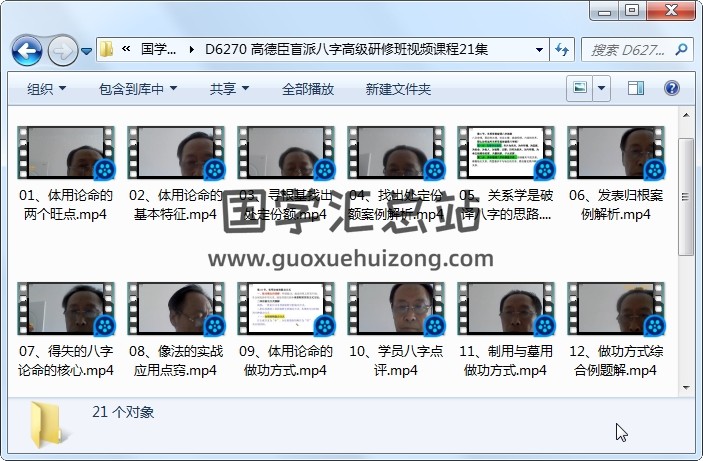
Task: Expand breadcrumb arrow after 国学...
Action: [191, 49]
